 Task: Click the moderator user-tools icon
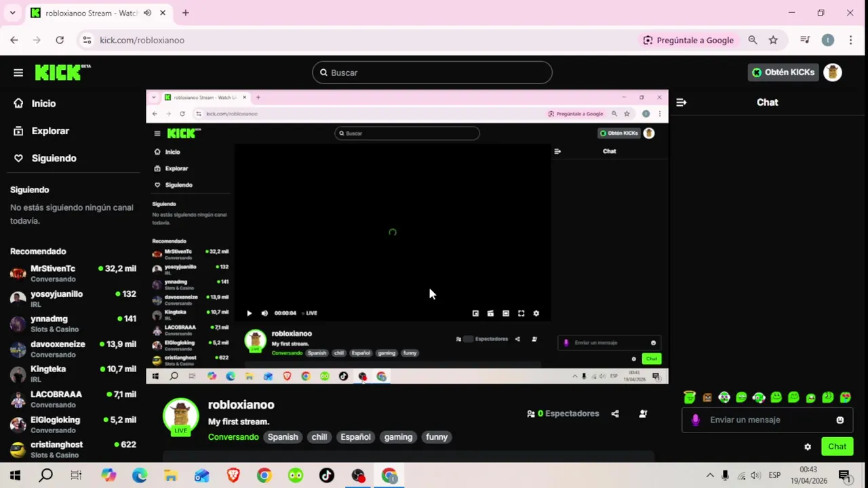point(643,413)
